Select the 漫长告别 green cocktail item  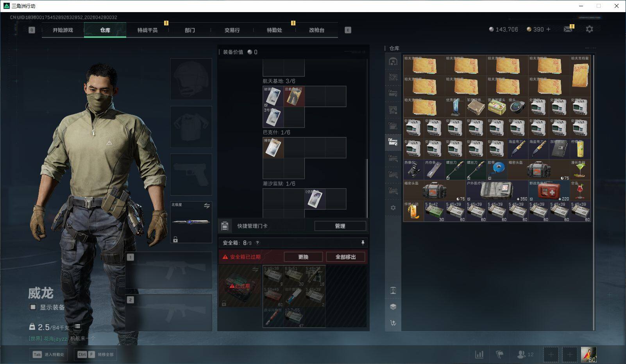(580, 170)
